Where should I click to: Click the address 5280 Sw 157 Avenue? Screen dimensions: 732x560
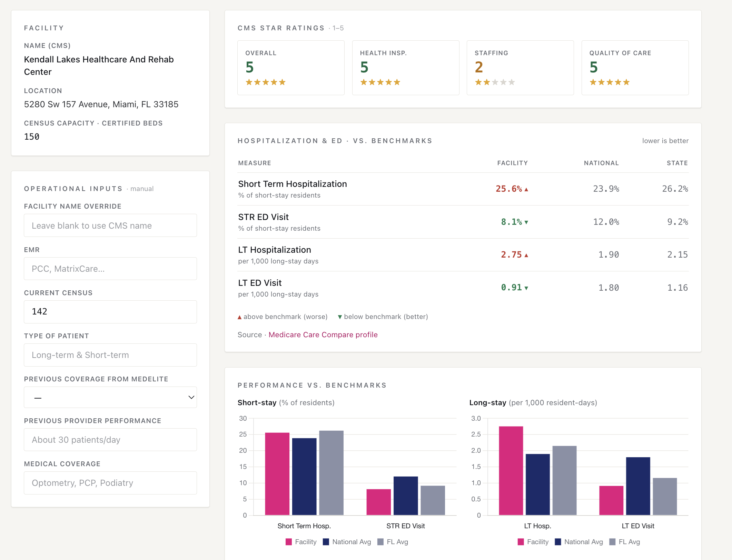pos(101,104)
